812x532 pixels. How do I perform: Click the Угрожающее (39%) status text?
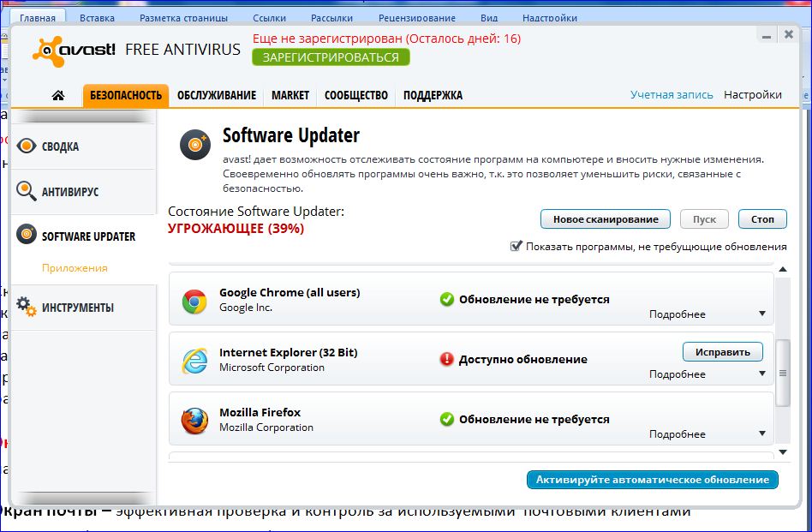[x=236, y=229]
